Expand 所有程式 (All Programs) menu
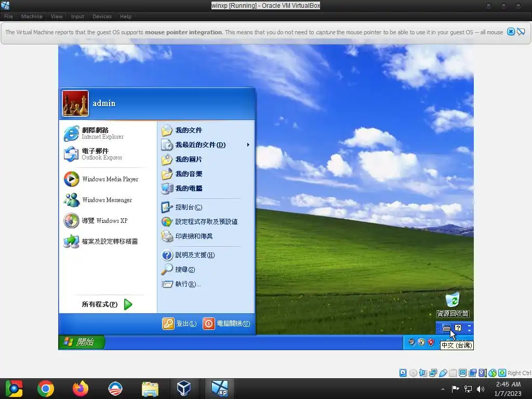The width and height of the screenshot is (532, 399). pyautogui.click(x=107, y=304)
